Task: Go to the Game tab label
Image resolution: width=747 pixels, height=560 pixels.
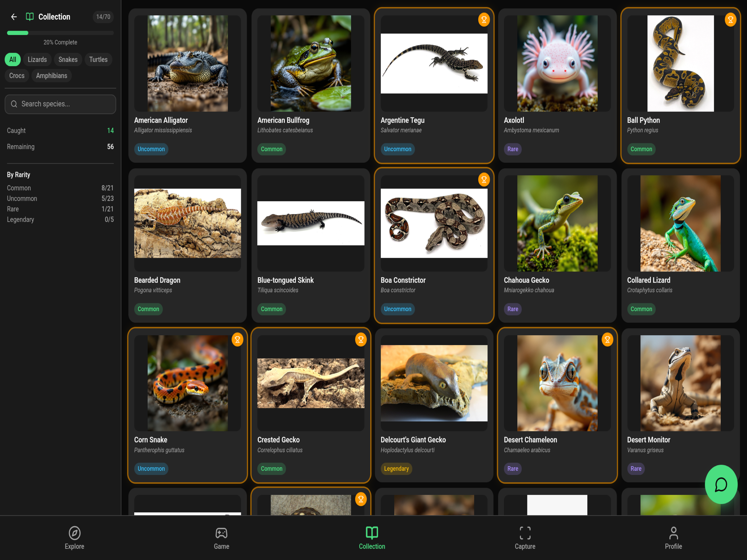Action: pos(221,546)
